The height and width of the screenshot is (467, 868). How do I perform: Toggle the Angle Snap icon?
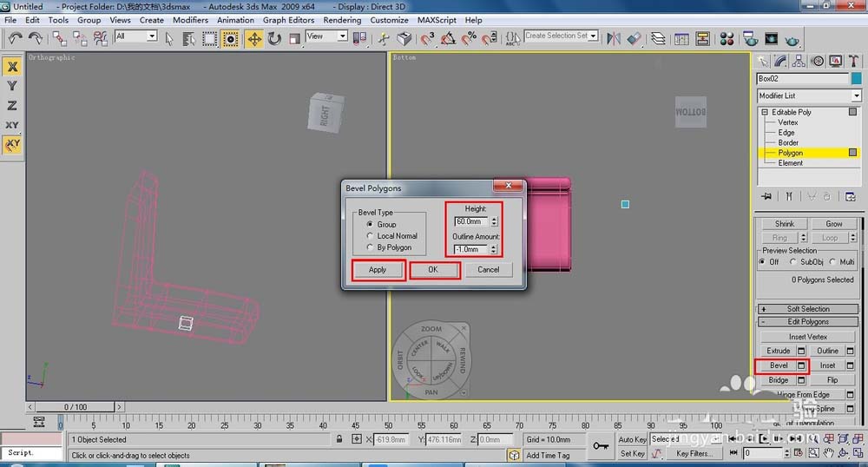click(448, 38)
